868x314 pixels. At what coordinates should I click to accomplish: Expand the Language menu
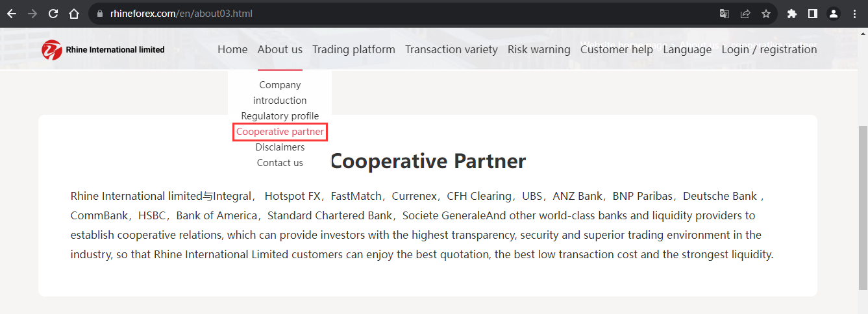pos(688,49)
